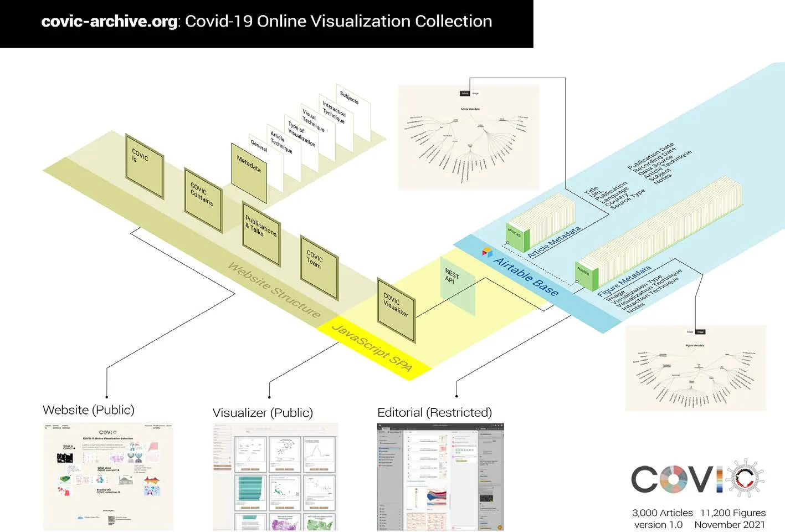Click the "Publication Date" field

pos(651,157)
